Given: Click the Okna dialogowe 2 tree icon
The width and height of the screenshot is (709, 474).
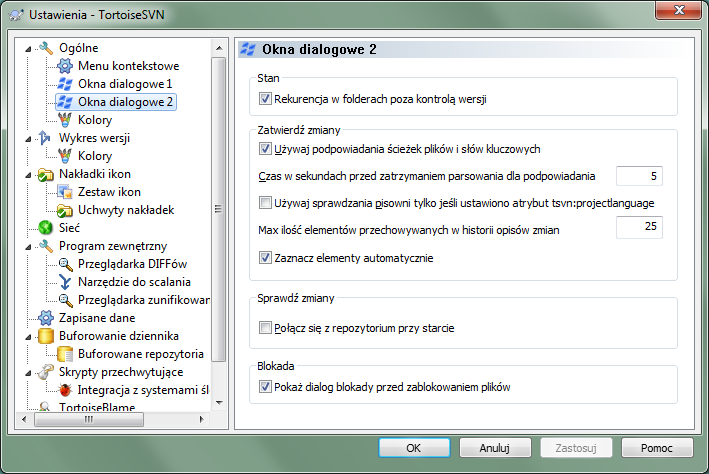Looking at the screenshot, I should click(x=65, y=102).
